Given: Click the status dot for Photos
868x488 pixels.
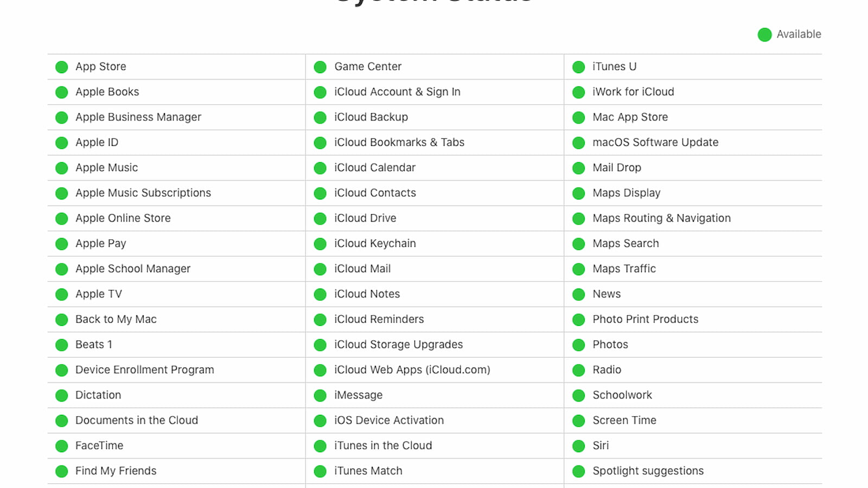Looking at the screenshot, I should [579, 345].
